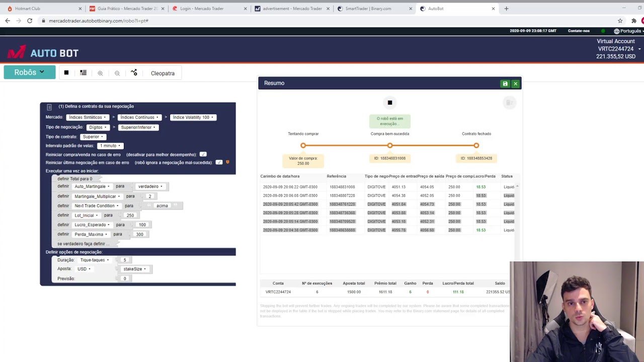Screen dimensions: 644x362
Task: Open the summary panel list icon
Action: (83, 73)
